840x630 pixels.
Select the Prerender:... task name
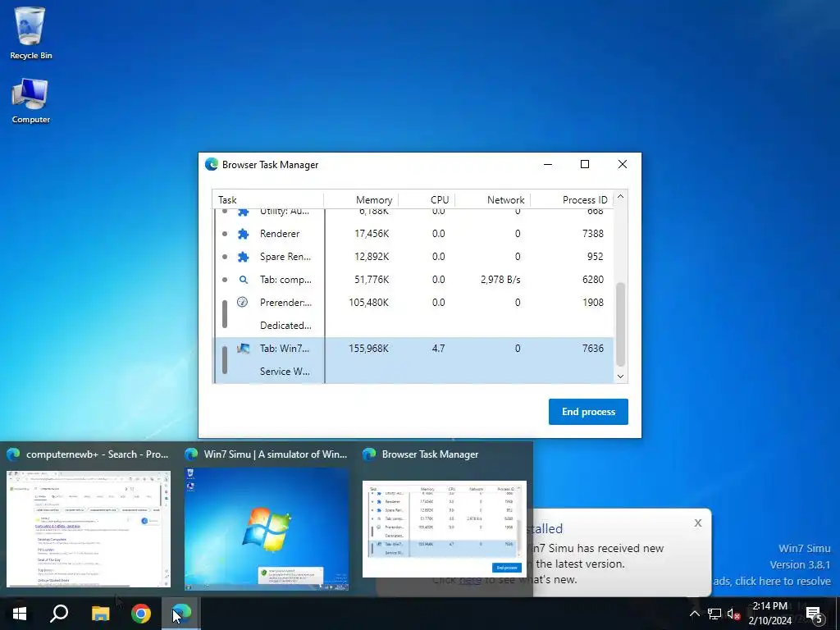tap(285, 303)
